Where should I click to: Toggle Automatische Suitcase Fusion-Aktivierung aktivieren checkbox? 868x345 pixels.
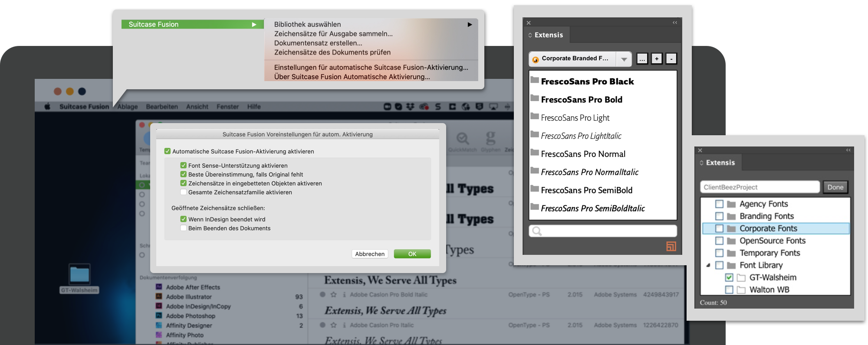(168, 151)
